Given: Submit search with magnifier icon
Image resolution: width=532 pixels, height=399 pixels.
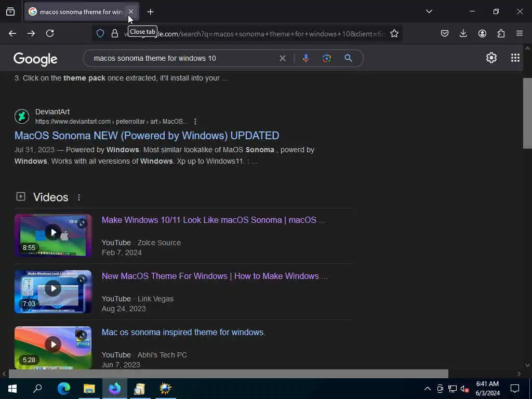Looking at the screenshot, I should (348, 58).
